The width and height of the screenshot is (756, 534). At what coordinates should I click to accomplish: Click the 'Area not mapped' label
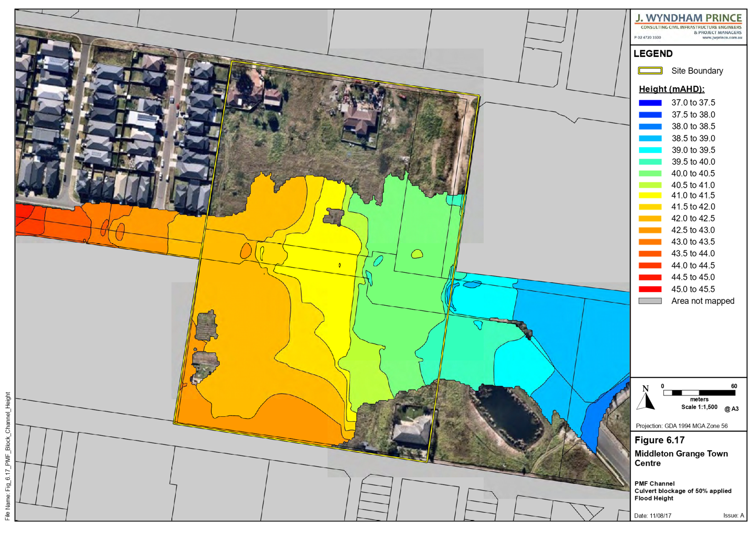[703, 301]
